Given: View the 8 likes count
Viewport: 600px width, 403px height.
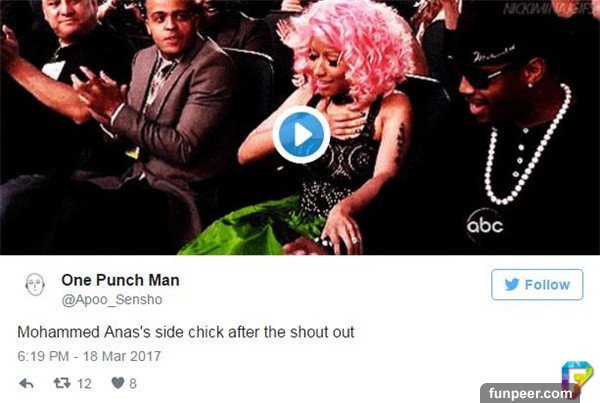Looking at the screenshot, I should pos(133,383).
